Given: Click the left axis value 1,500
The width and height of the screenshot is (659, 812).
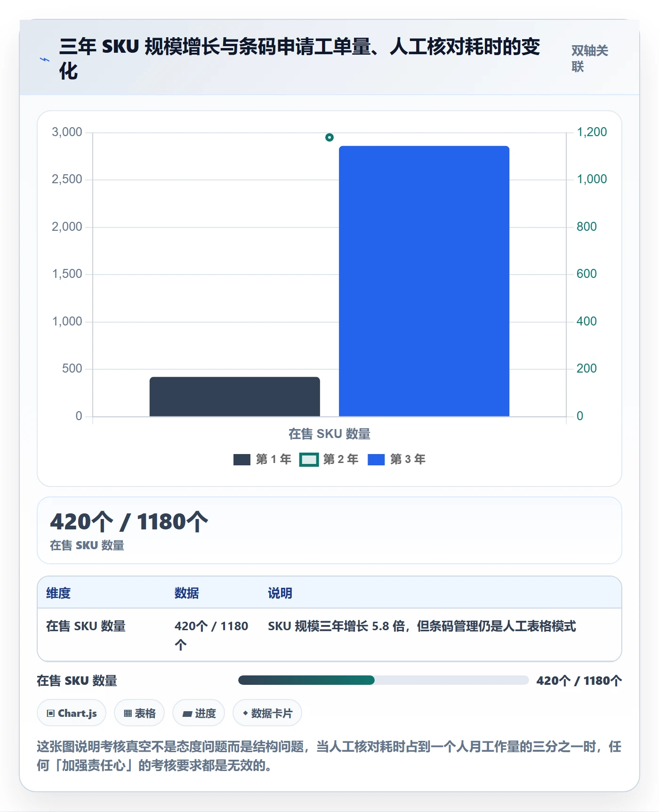Looking at the screenshot, I should click(67, 274).
